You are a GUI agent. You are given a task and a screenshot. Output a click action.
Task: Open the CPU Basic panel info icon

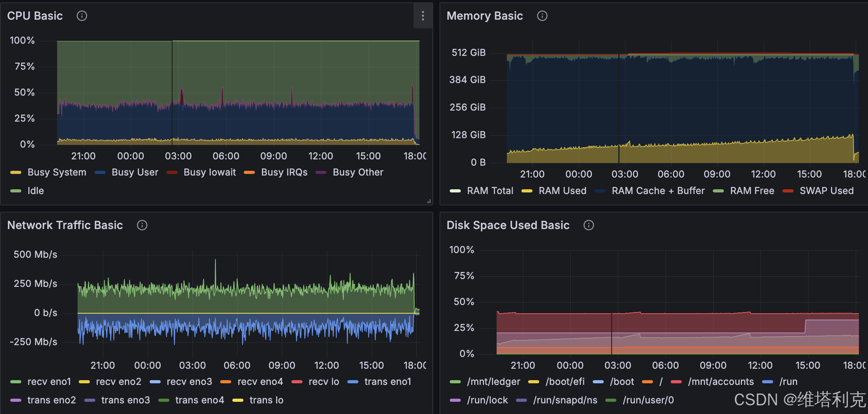click(x=82, y=16)
